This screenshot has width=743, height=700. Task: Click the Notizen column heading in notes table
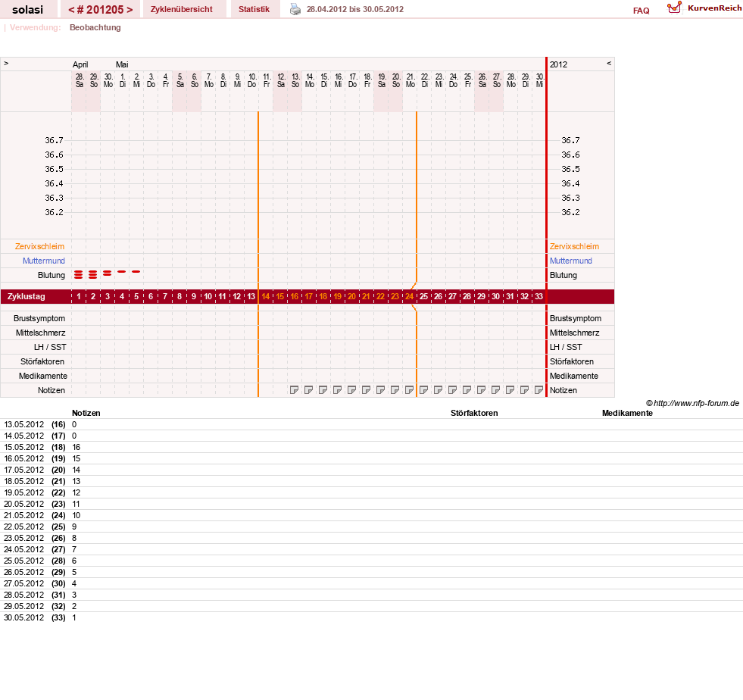(86, 414)
